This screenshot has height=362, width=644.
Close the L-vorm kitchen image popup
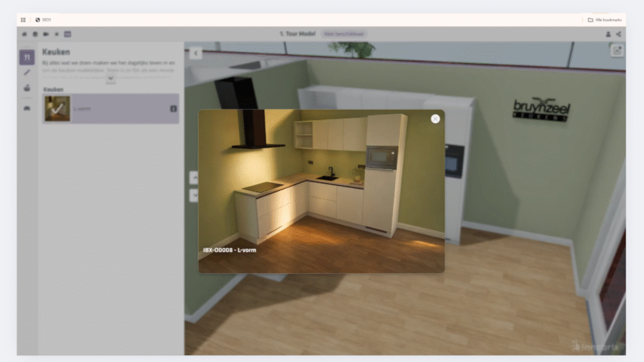(x=435, y=119)
